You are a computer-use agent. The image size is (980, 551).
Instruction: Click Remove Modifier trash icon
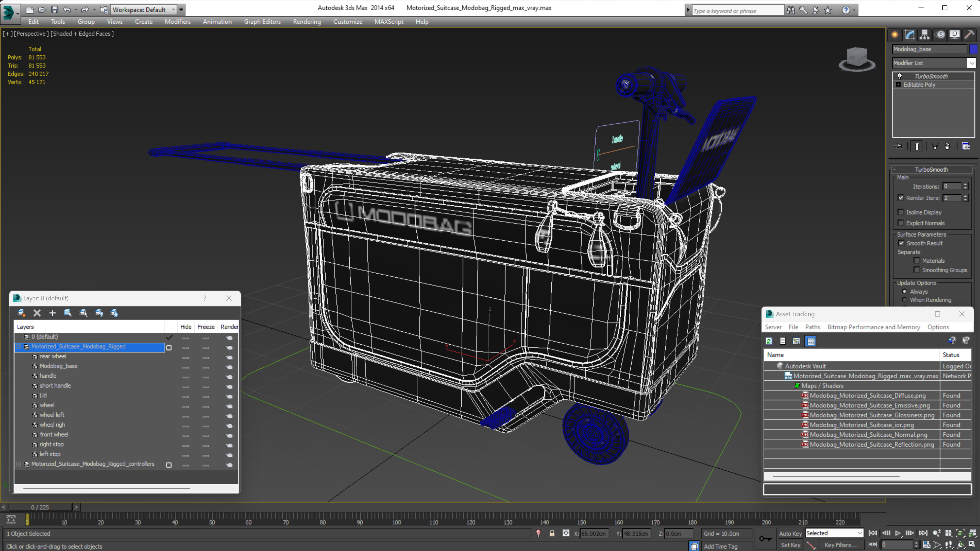pyautogui.click(x=947, y=146)
